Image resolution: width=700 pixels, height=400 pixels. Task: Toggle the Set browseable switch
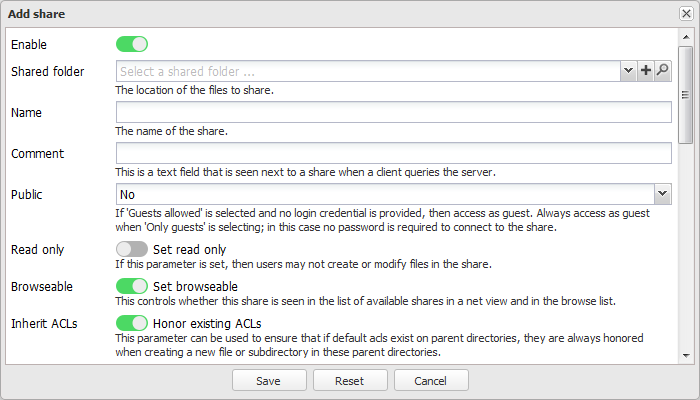(132, 287)
